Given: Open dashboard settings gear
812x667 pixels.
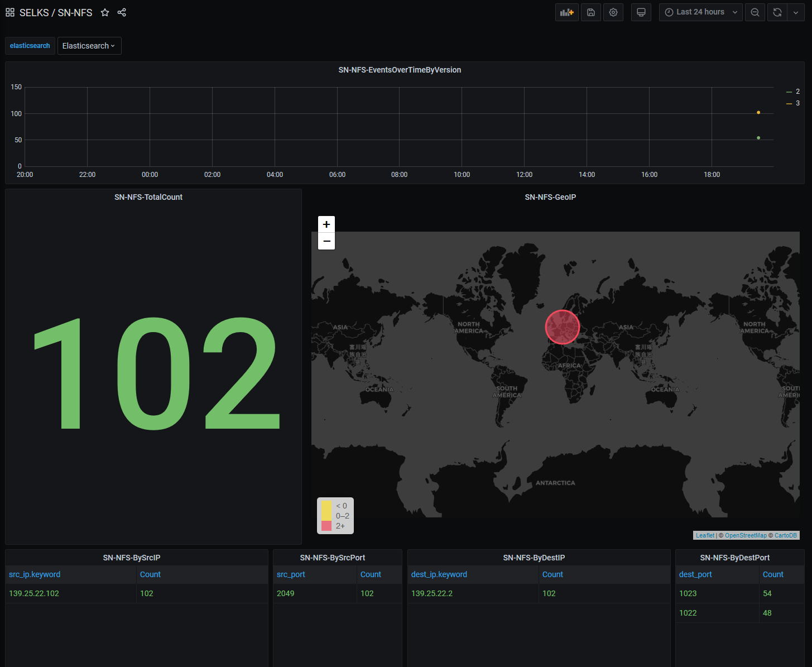Looking at the screenshot, I should coord(613,12).
